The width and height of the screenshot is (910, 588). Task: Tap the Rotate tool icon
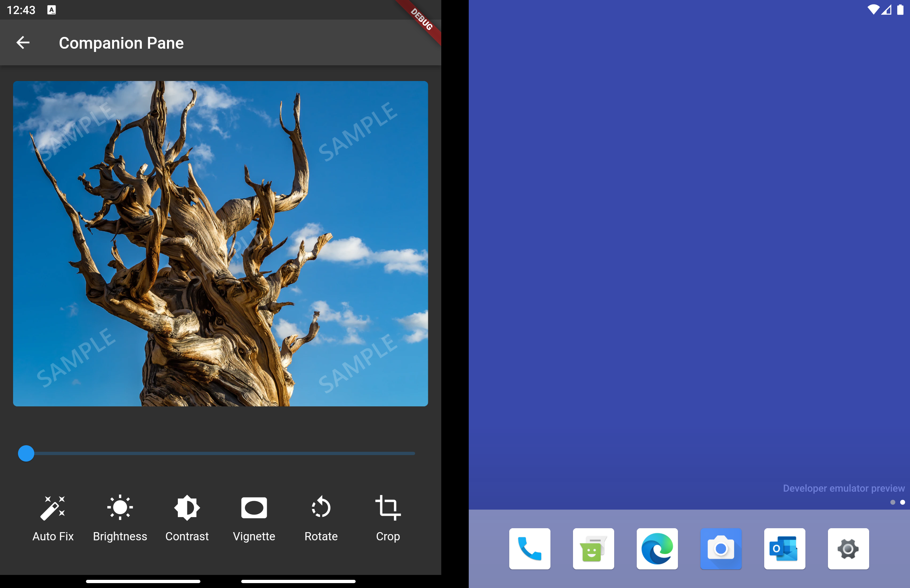coord(321,508)
